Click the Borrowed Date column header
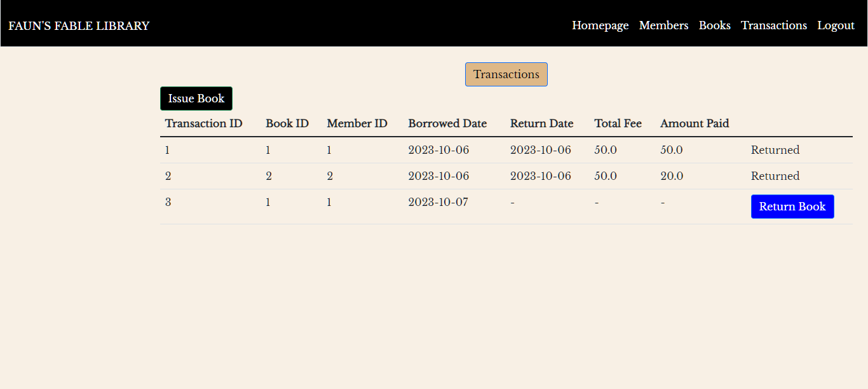Viewport: 868px width, 389px height. pos(447,123)
